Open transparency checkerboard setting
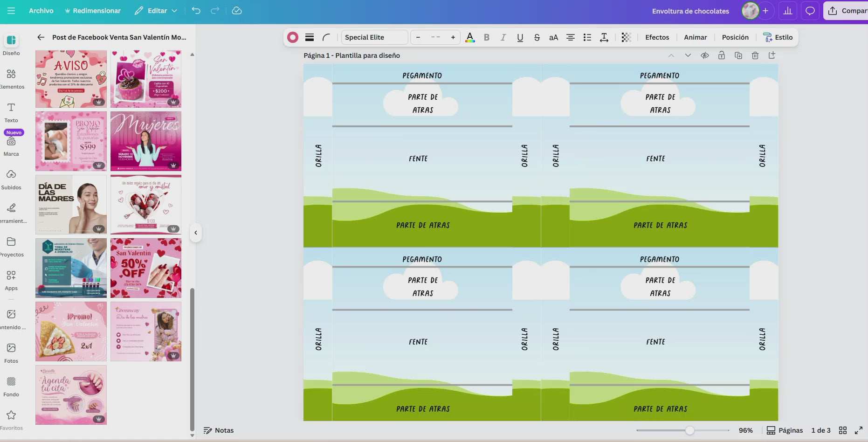The image size is (868, 442). point(626,37)
